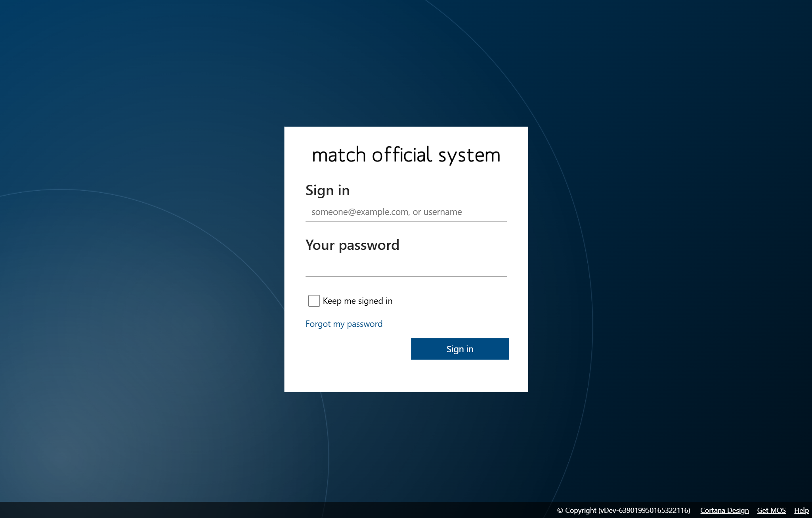Click the Your password heading
This screenshot has height=518, width=812.
(x=352, y=245)
